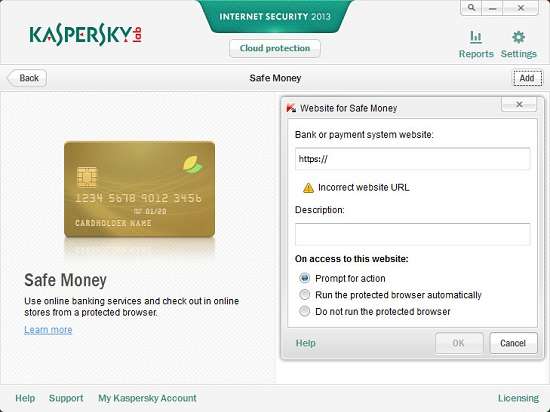This screenshot has width=550, height=412.
Task: Click the Add button
Action: coord(528,78)
